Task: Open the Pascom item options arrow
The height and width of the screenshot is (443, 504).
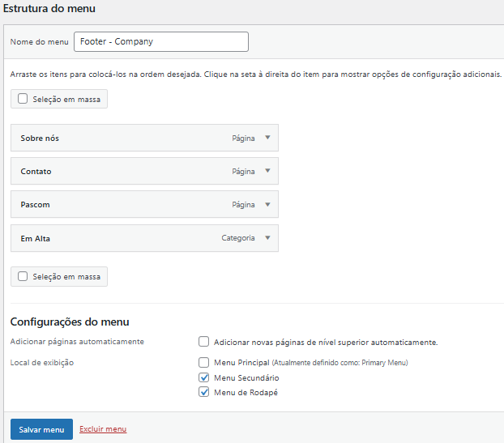Action: [267, 205]
